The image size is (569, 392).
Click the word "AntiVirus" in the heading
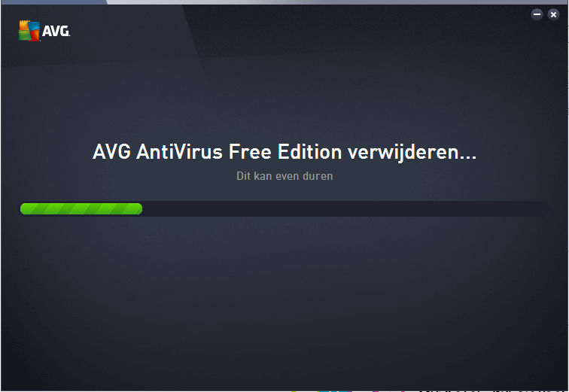pyautogui.click(x=179, y=151)
